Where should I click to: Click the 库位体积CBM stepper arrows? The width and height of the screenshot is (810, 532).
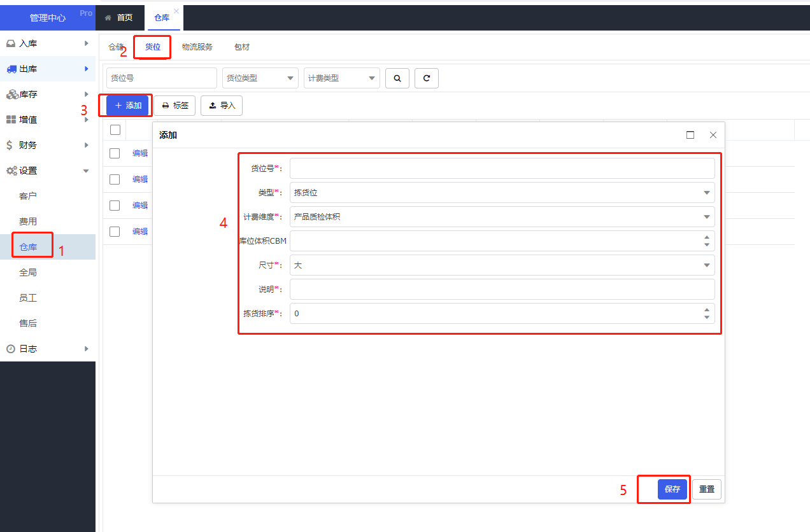pos(707,241)
